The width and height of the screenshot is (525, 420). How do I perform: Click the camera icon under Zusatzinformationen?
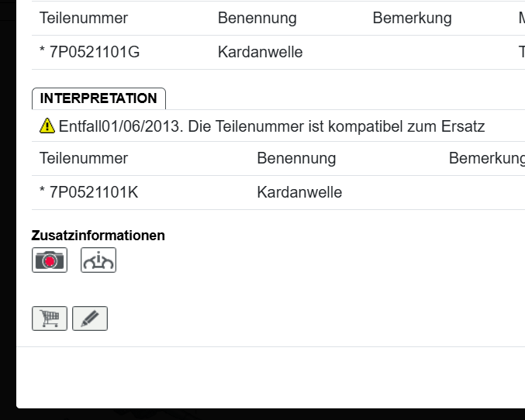point(50,260)
